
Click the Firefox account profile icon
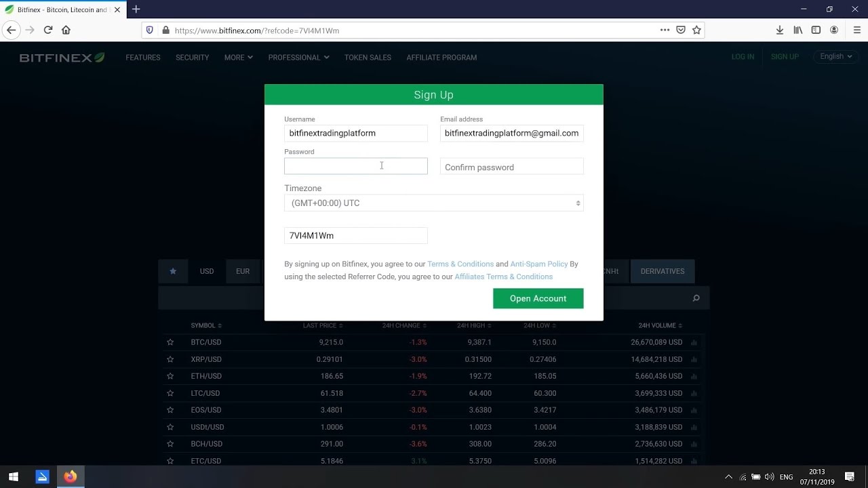click(834, 30)
